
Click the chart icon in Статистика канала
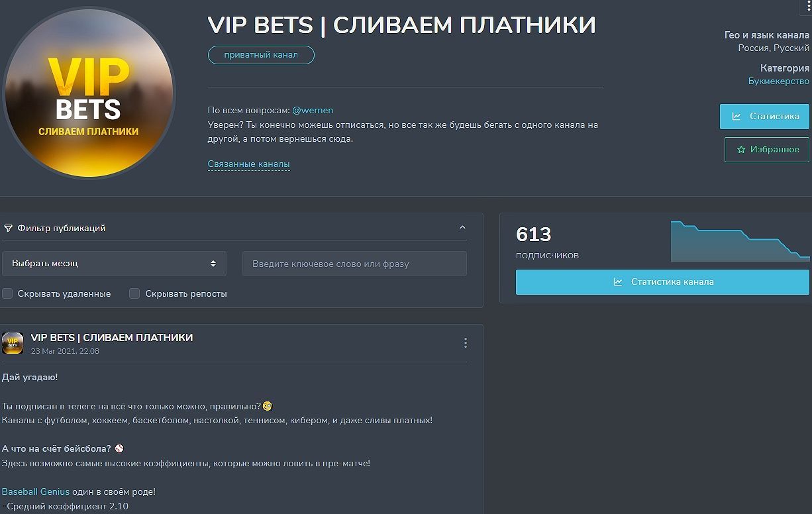click(618, 282)
